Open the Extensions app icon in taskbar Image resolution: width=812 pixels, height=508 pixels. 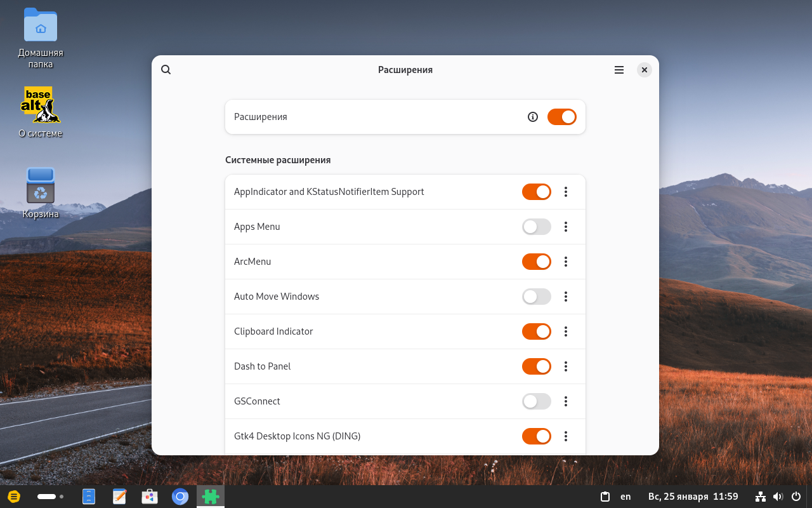[210, 496]
